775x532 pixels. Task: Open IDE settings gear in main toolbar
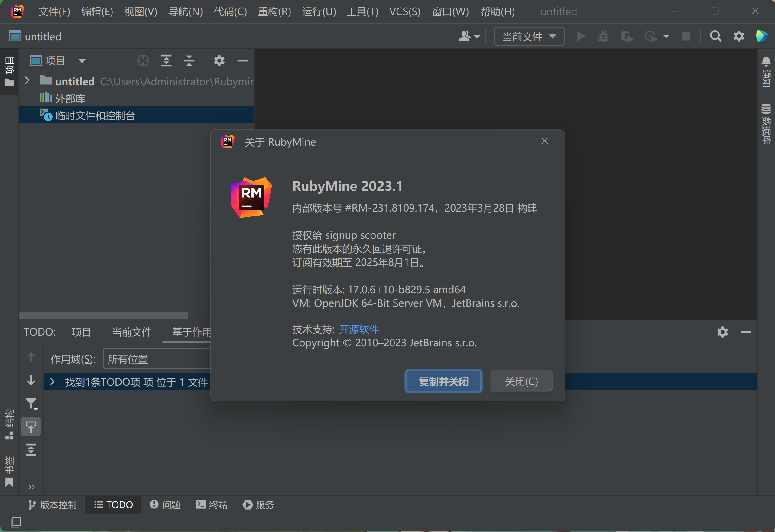(739, 36)
